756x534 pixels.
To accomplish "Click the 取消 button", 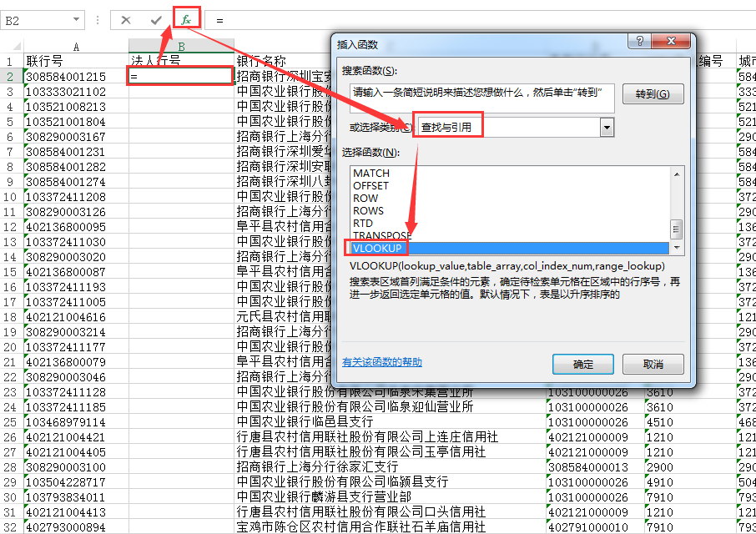I will click(653, 364).
